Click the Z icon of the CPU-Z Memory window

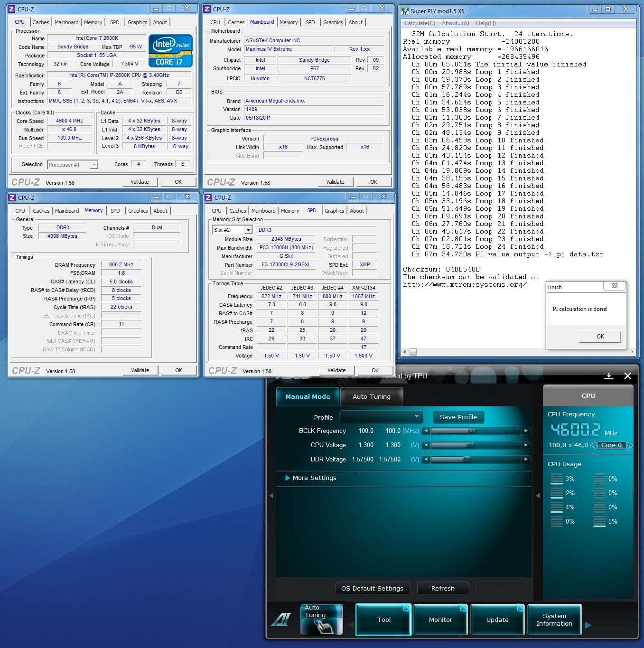(11, 197)
